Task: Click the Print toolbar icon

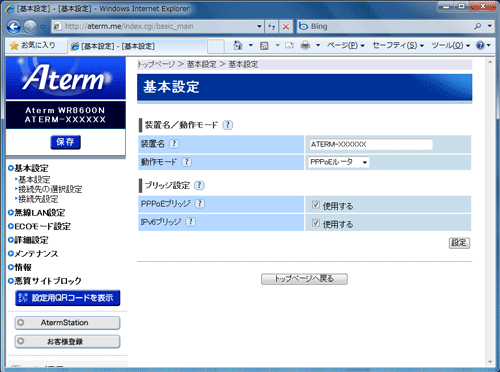Action: pos(305,45)
